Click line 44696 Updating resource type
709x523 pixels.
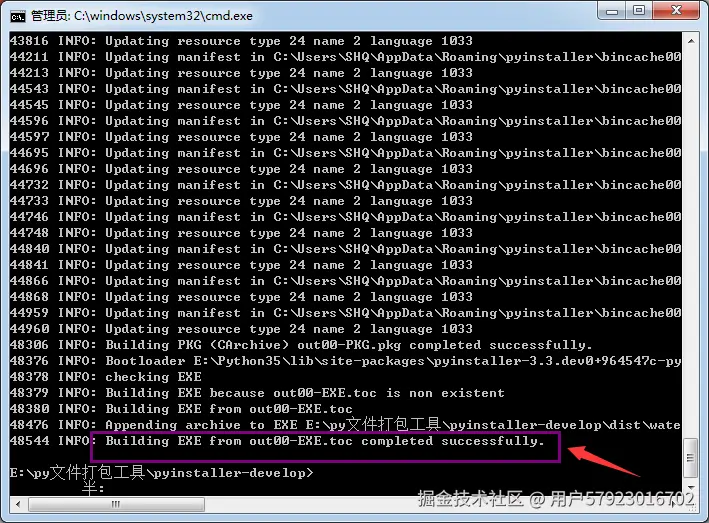[241, 169]
